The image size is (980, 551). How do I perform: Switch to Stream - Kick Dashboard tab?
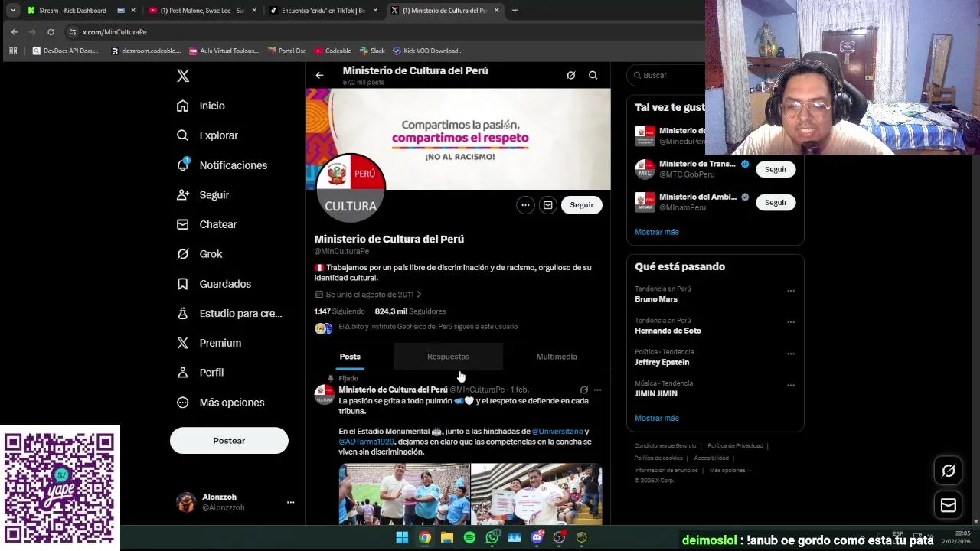[x=83, y=11]
